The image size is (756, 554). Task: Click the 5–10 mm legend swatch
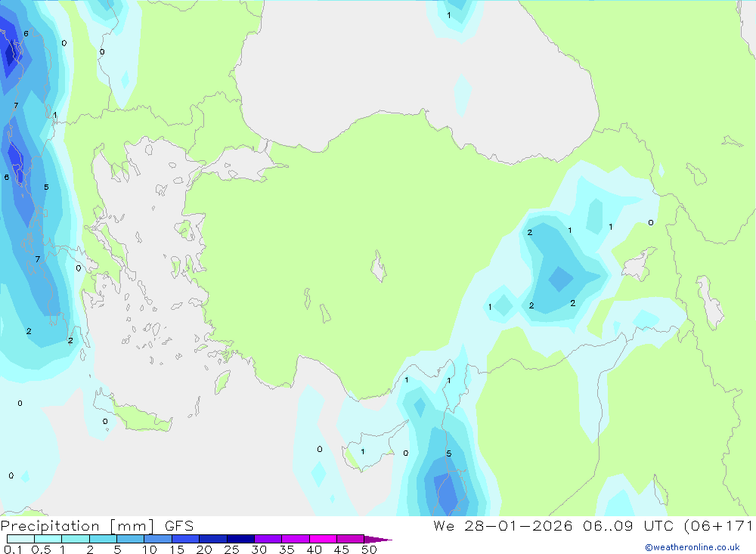pyautogui.click(x=130, y=539)
